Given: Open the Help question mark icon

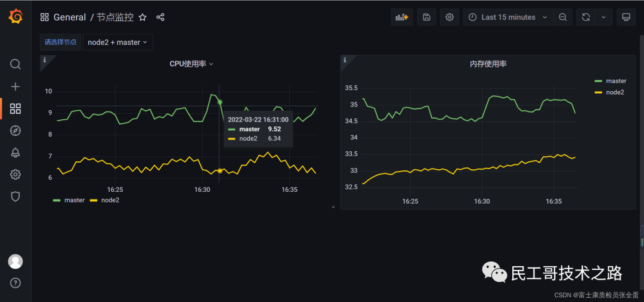Looking at the screenshot, I should tap(15, 283).
